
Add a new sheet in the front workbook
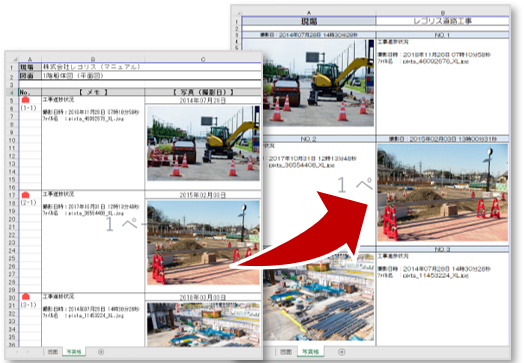coord(101,352)
